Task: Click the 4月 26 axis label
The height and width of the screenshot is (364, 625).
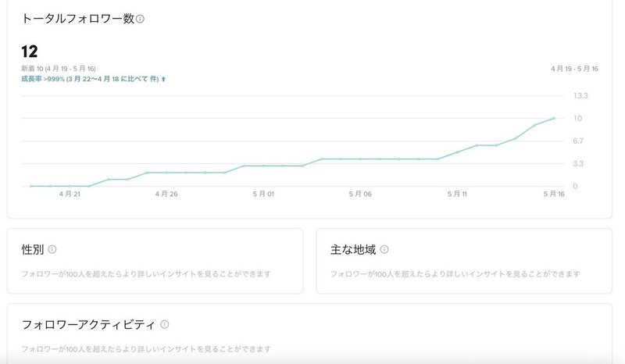Action: tap(166, 194)
